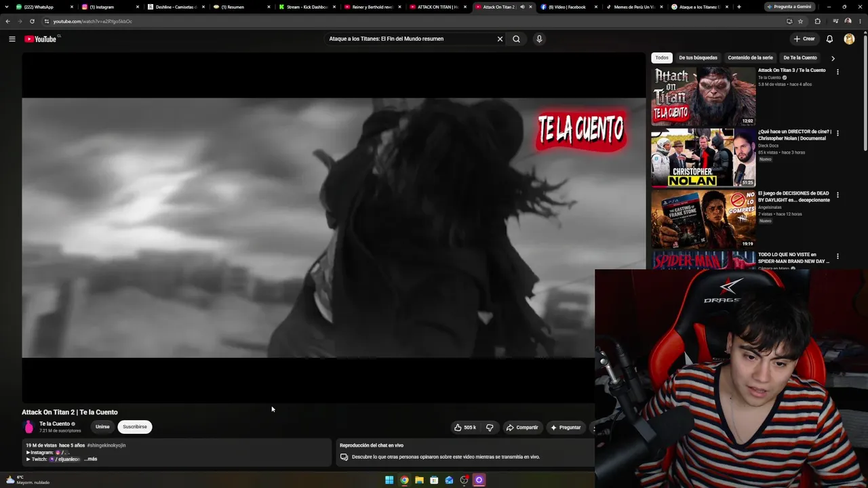Viewport: 868px width, 488px height.
Task: Play the Christopher Nolan documentary thumbnail
Action: pos(703,157)
